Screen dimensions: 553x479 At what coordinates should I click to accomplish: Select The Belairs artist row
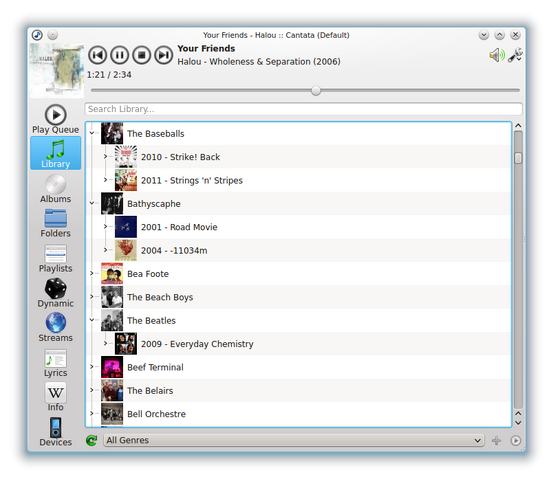coord(299,390)
